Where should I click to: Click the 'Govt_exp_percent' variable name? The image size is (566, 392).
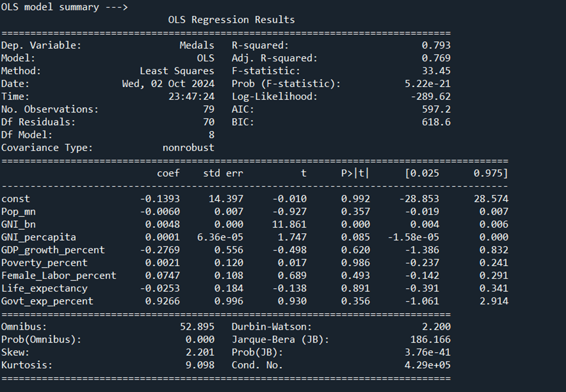[47, 301]
